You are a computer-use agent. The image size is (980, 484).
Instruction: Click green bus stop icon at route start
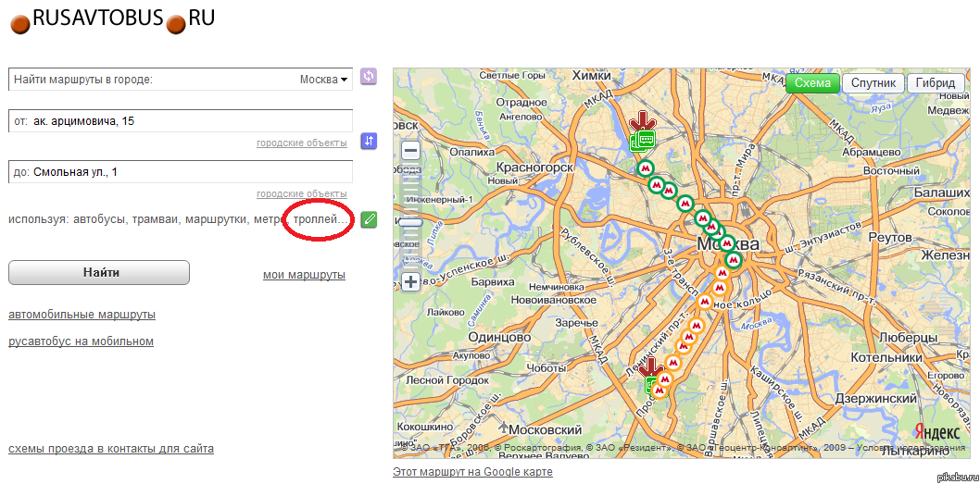(x=643, y=140)
